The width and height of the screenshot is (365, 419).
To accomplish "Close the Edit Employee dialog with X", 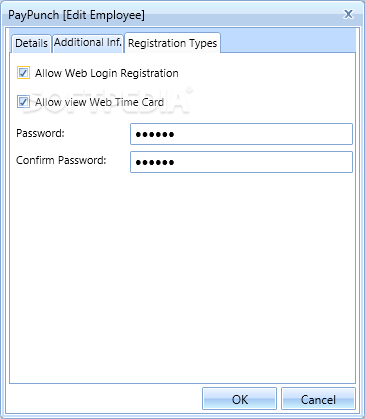I will (348, 14).
